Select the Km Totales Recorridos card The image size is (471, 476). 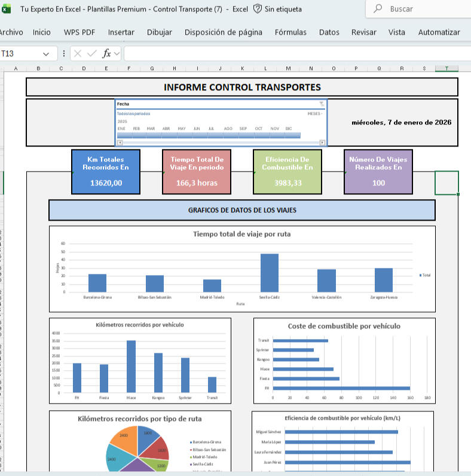pyautogui.click(x=106, y=172)
